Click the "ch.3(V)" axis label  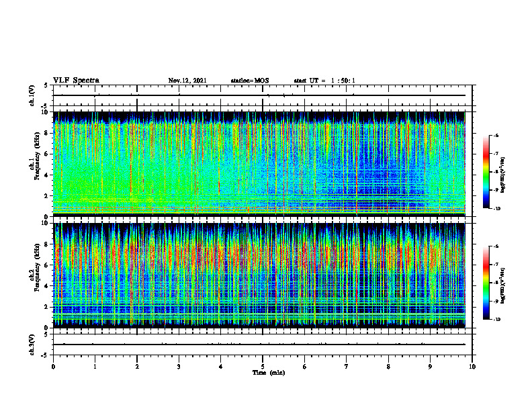click(32, 345)
